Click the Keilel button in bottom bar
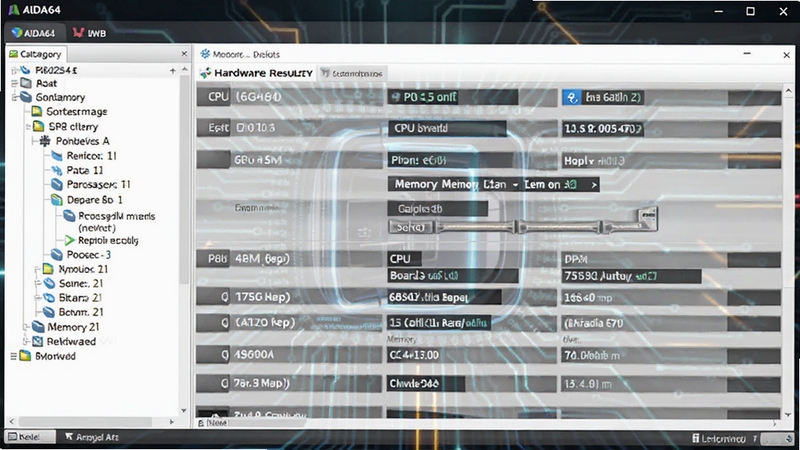This screenshot has height=450, width=800. [x=30, y=437]
